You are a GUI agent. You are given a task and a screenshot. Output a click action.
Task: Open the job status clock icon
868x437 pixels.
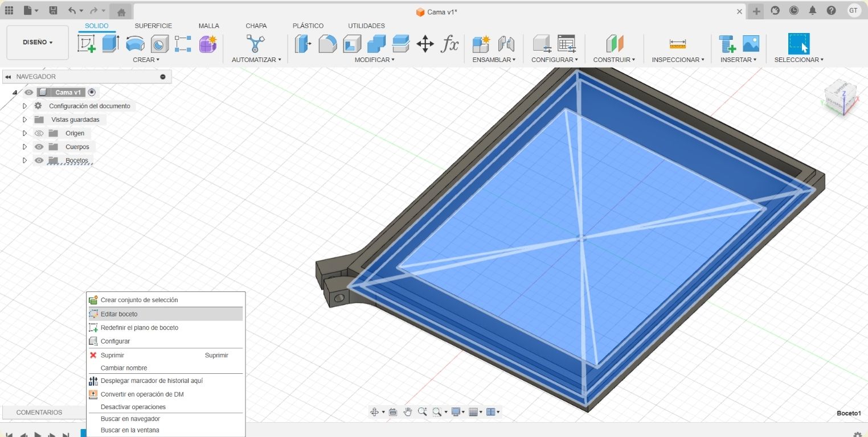pyautogui.click(x=794, y=11)
